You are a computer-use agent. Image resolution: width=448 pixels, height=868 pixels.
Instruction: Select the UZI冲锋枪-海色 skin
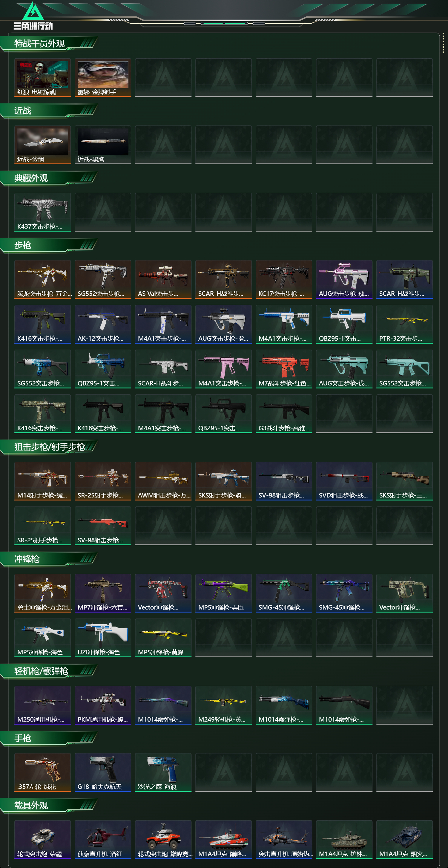tap(103, 638)
